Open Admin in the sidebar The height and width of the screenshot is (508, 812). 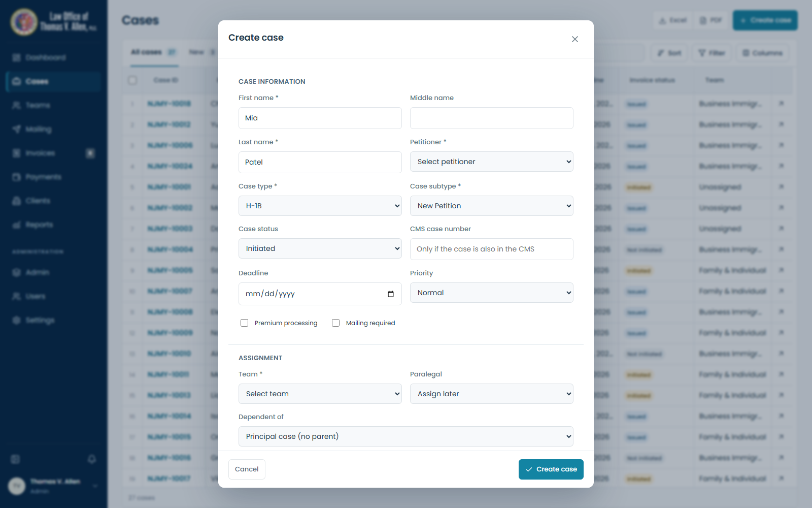coord(53,272)
